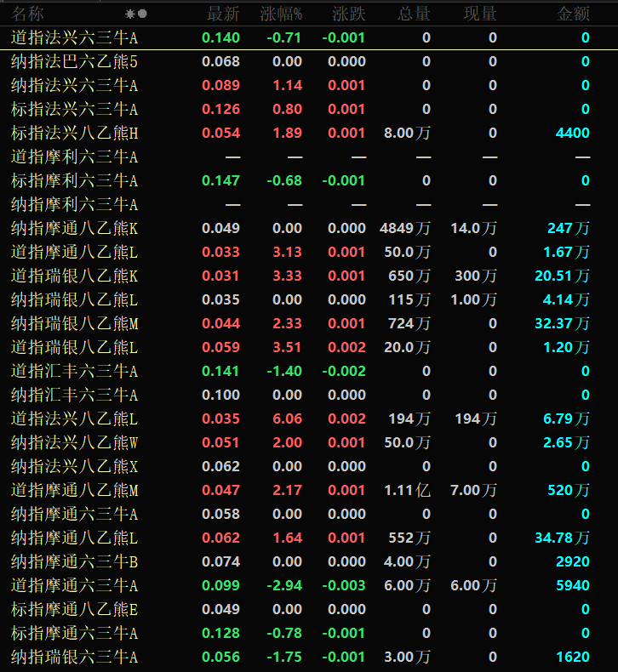Click change percent -1.40 of 道指汇丰六三牛A
The image size is (618, 672).
tap(284, 371)
